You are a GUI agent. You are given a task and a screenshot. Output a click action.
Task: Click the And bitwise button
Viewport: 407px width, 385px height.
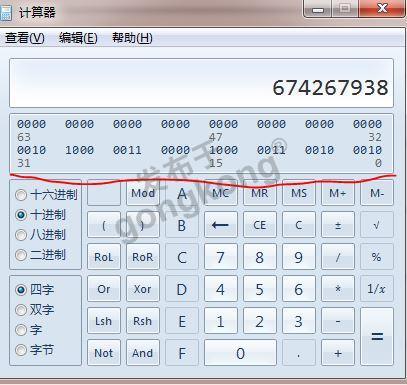point(143,353)
